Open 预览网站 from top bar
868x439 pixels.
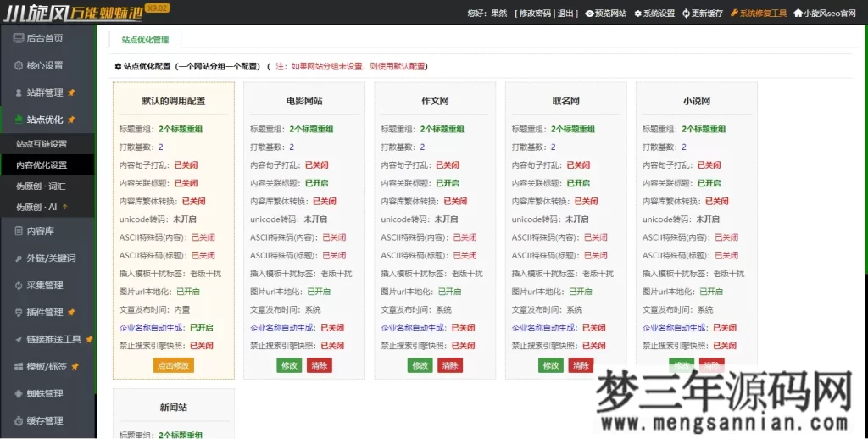606,14
